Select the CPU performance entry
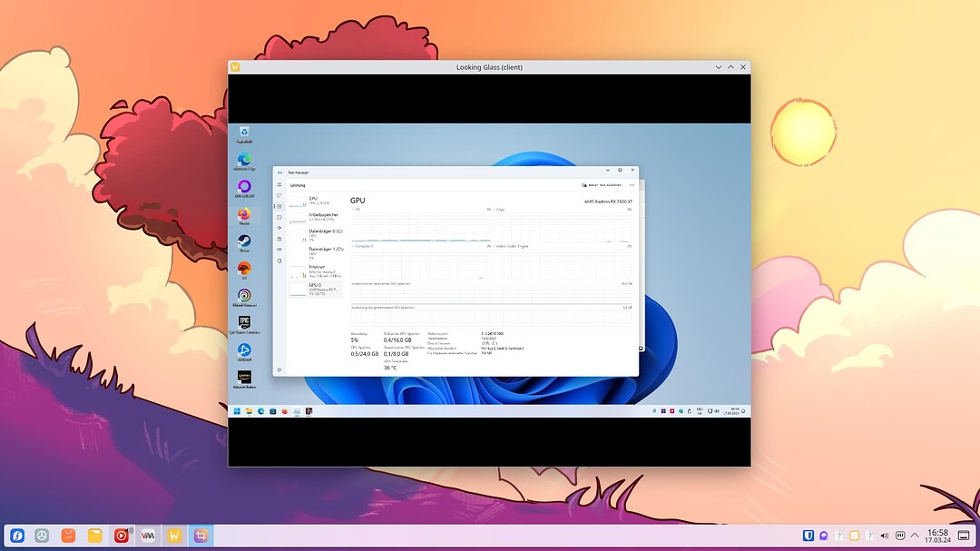This screenshot has width=980, height=551. (x=315, y=201)
